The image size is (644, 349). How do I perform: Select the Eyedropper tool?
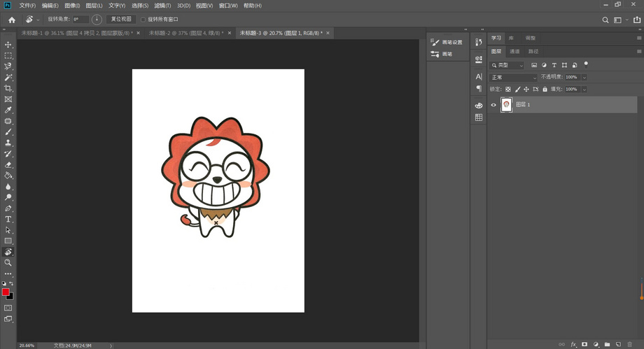pos(8,111)
